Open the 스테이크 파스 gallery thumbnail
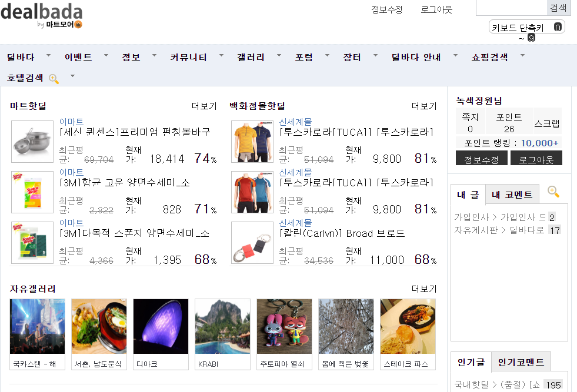 (408, 327)
